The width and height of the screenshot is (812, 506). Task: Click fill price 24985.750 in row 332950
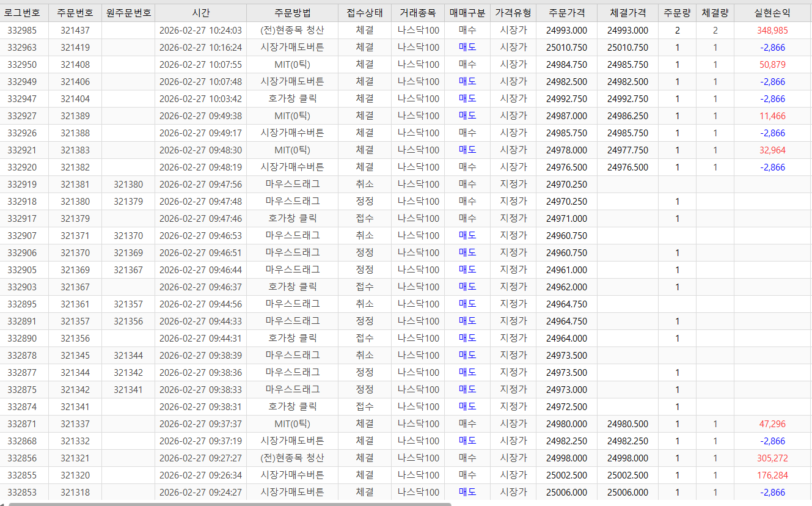tap(627, 64)
